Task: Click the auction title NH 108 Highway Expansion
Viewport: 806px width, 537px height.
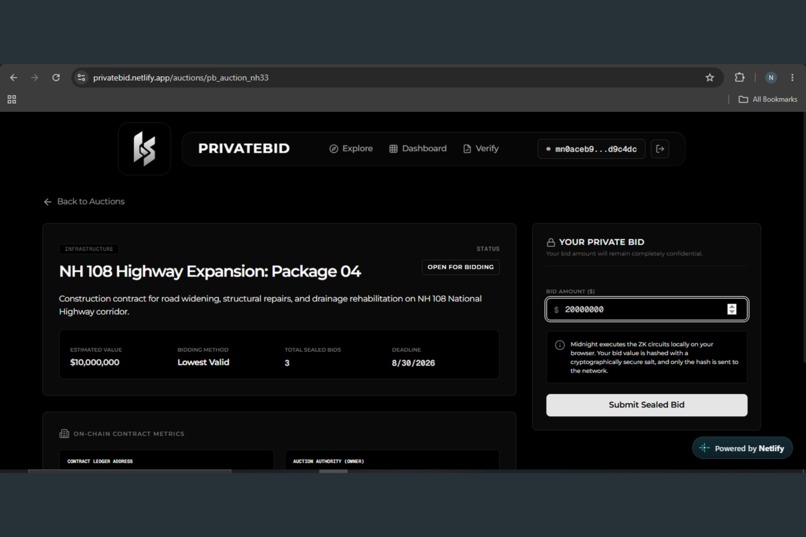Action: coord(210,271)
